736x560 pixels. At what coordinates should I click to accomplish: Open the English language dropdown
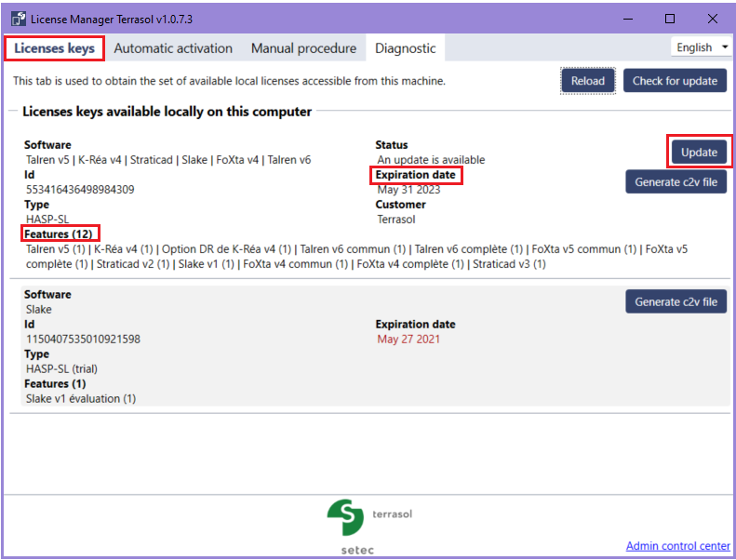point(702,47)
